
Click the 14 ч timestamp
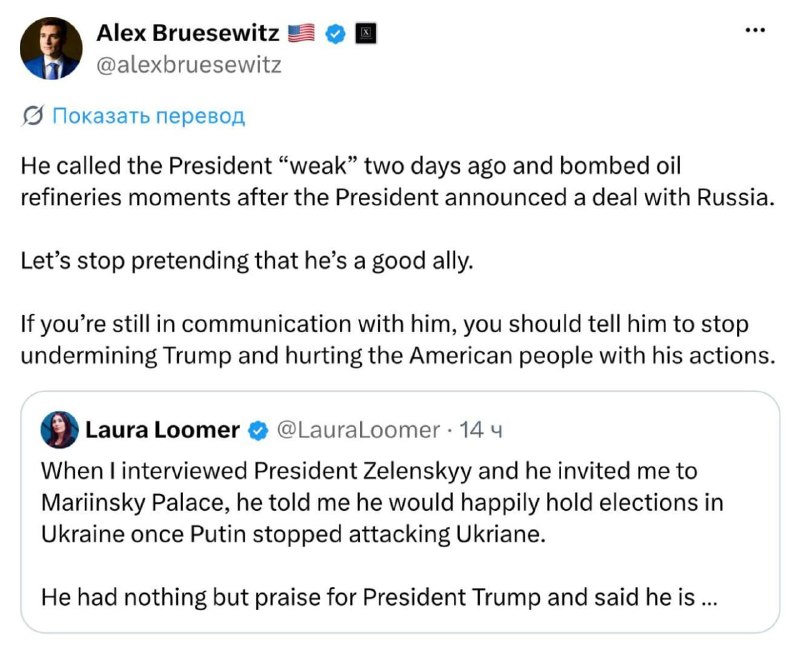click(481, 430)
